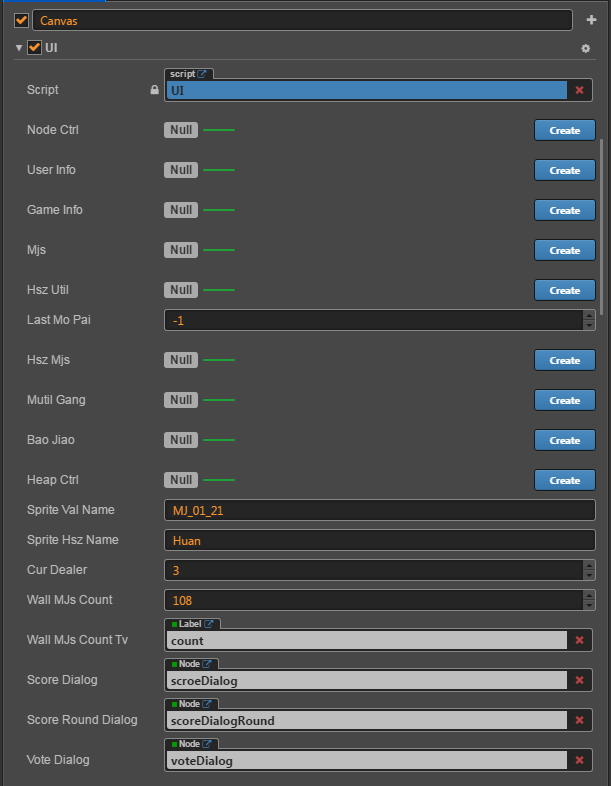611x786 pixels.
Task: Clear the Score Round Dialog reference
Action: point(579,720)
